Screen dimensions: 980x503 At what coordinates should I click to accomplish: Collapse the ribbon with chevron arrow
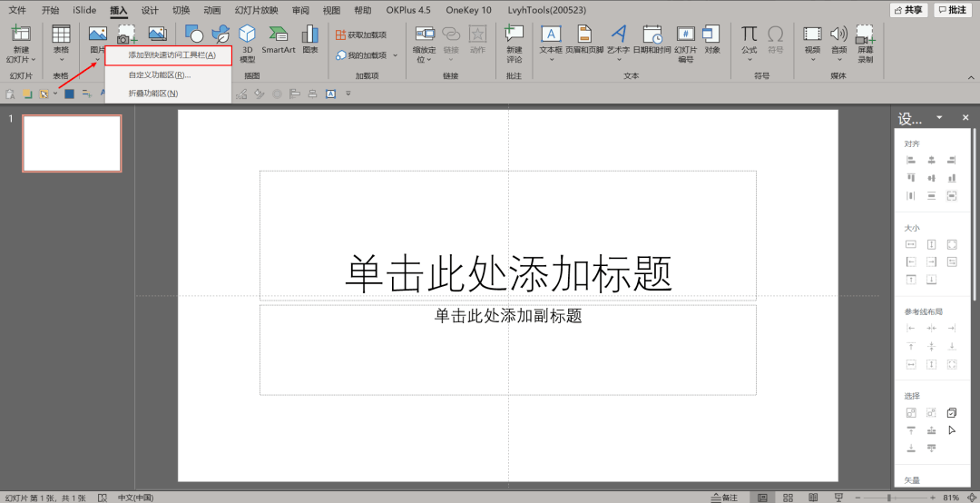(969, 75)
